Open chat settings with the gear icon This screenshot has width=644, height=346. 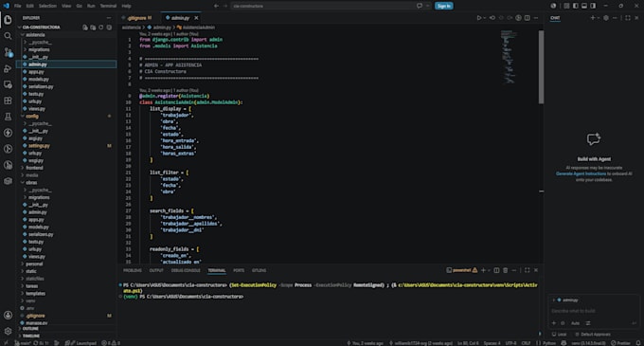[606, 18]
